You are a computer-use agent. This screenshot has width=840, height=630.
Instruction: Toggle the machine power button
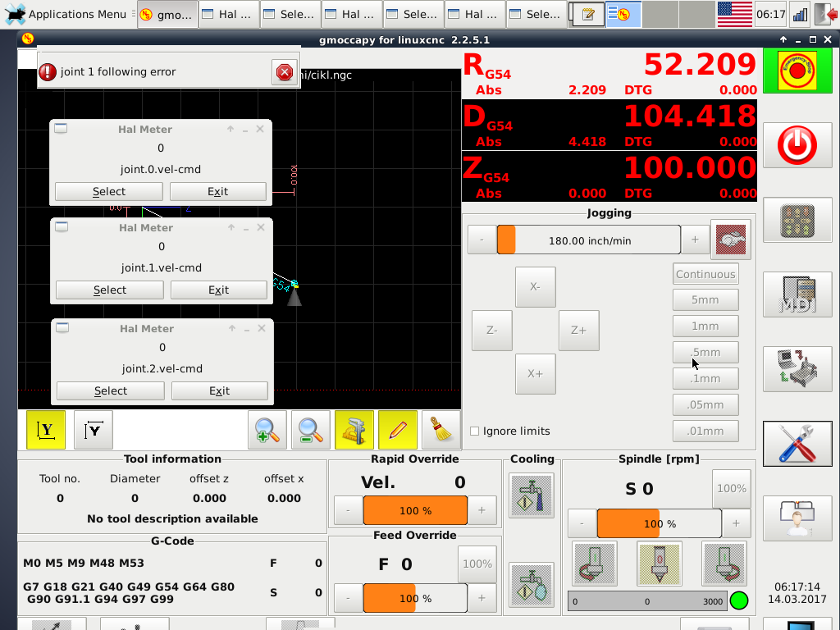coord(797,145)
